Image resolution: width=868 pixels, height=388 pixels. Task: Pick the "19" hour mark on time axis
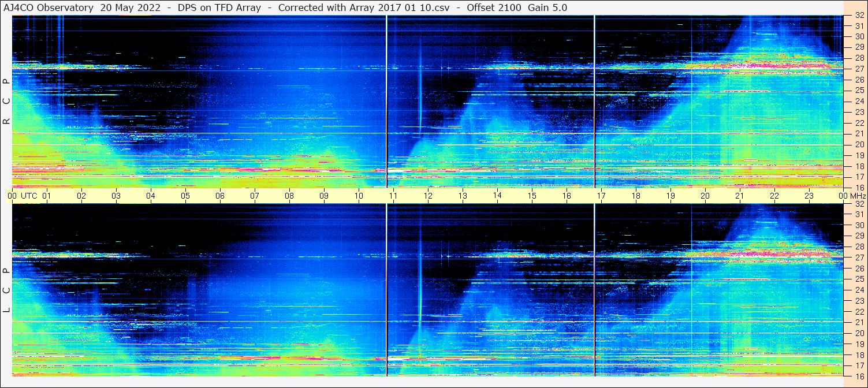pyautogui.click(x=670, y=196)
